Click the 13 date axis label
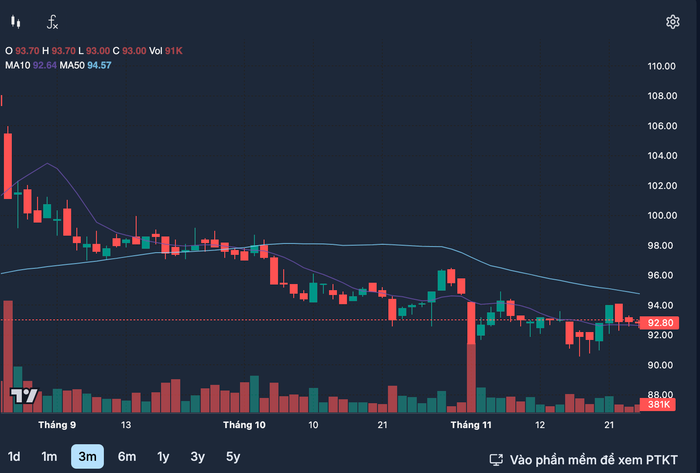The height and width of the screenshot is (473, 700). (x=126, y=425)
